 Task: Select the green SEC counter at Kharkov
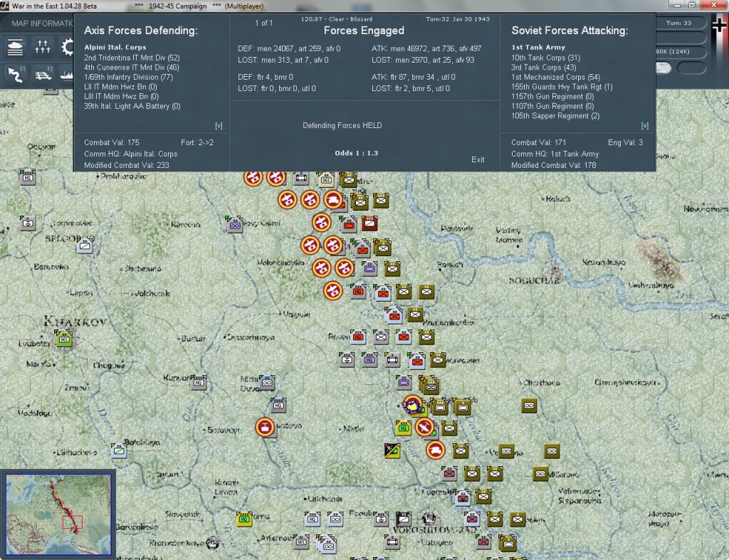(63, 338)
